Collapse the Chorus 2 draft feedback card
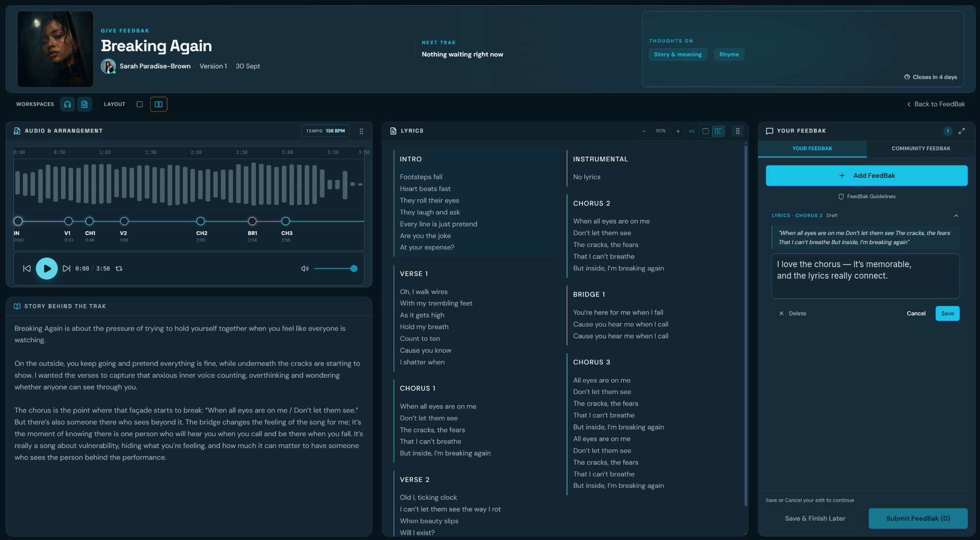 pos(956,216)
